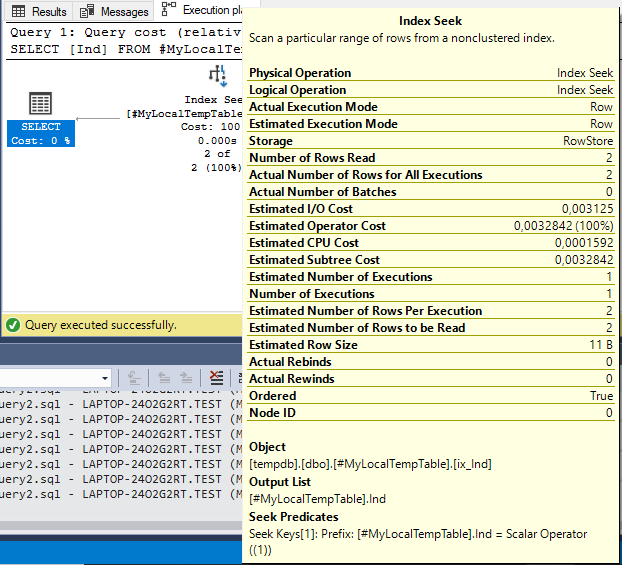Viewport: 622px width, 565px height.
Task: Go to next message icon in Output toolbar
Action: 186,378
